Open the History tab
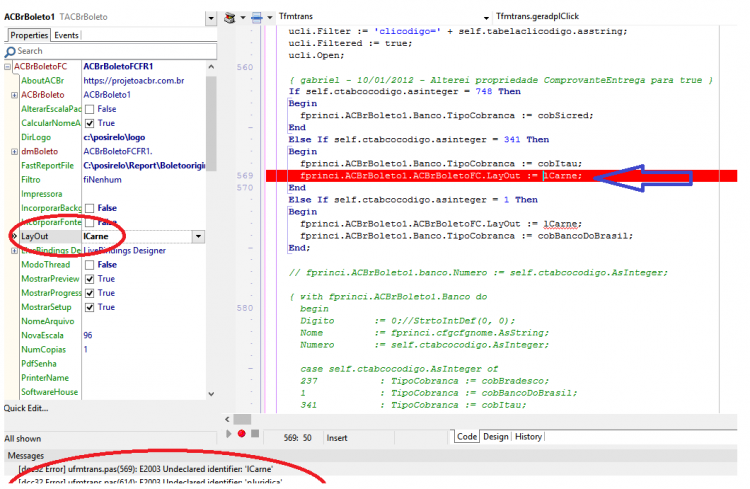750x489 pixels. click(528, 436)
